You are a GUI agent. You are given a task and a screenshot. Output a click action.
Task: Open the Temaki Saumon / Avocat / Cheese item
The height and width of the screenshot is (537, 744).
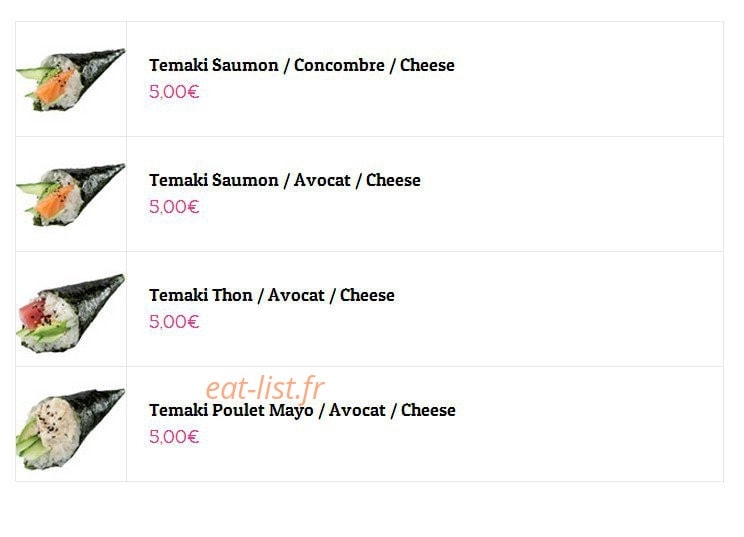click(x=285, y=180)
